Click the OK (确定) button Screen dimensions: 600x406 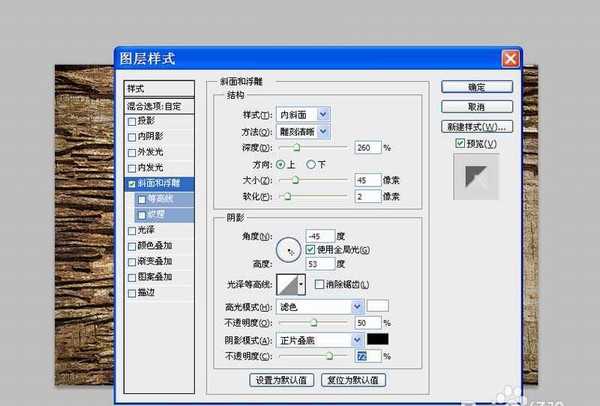coord(477,88)
